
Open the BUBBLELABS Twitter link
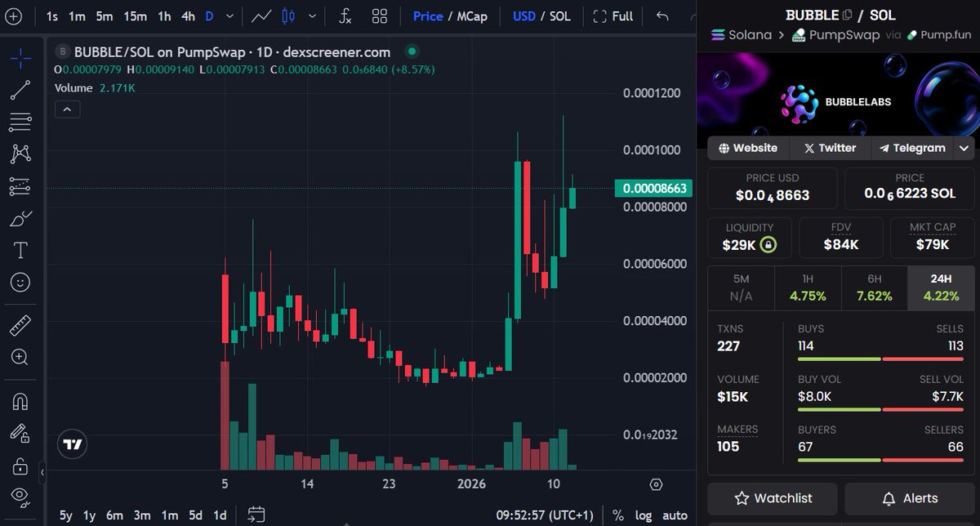[830, 148]
